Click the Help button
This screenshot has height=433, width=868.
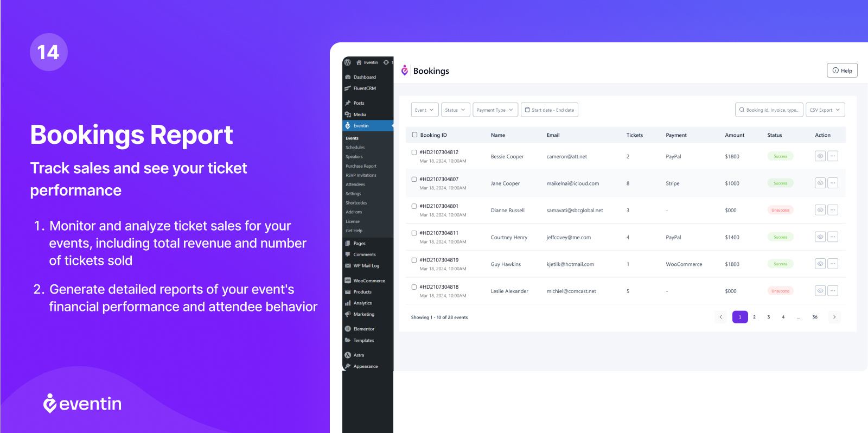[x=842, y=71]
